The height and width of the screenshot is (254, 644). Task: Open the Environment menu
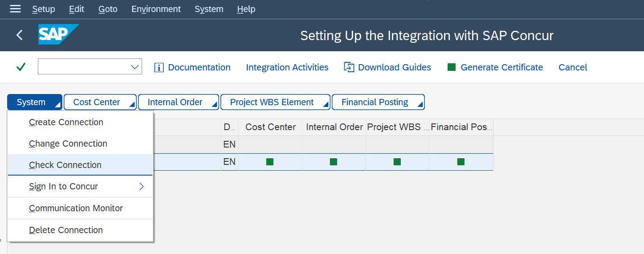tap(156, 9)
